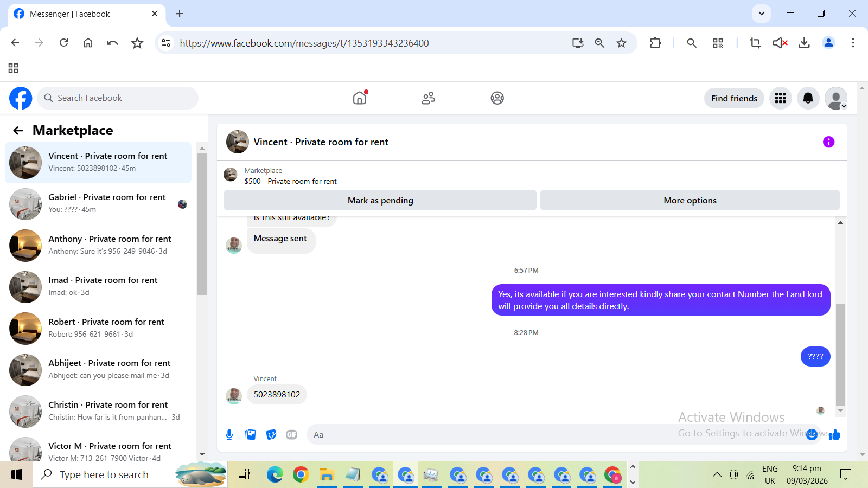Open the extensions puzzle icon
The height and width of the screenshot is (488, 868).
tap(655, 43)
